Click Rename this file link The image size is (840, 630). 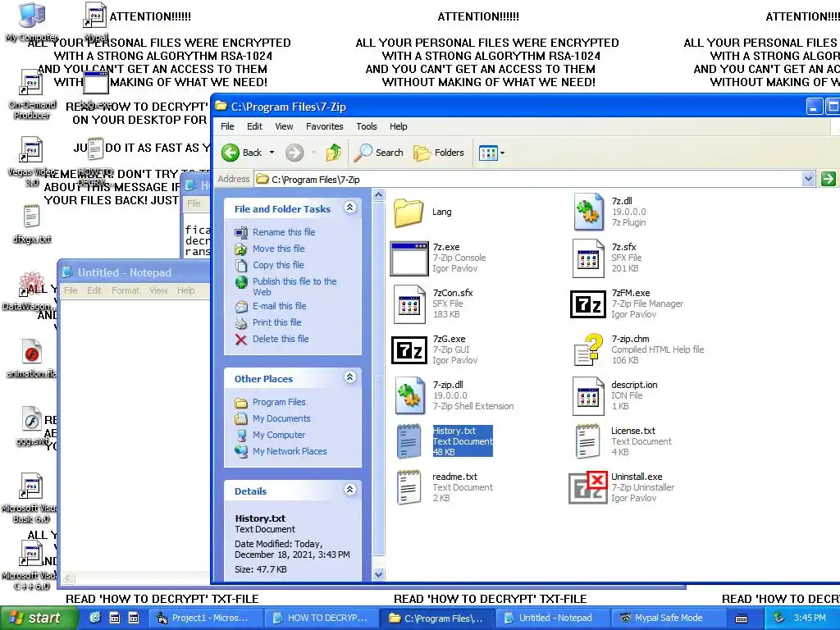[x=284, y=232]
